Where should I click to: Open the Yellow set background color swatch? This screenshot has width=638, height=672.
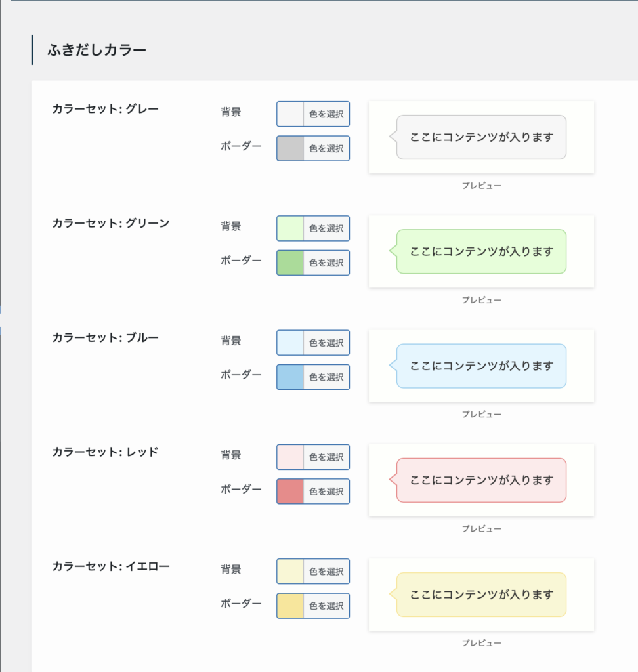(291, 571)
